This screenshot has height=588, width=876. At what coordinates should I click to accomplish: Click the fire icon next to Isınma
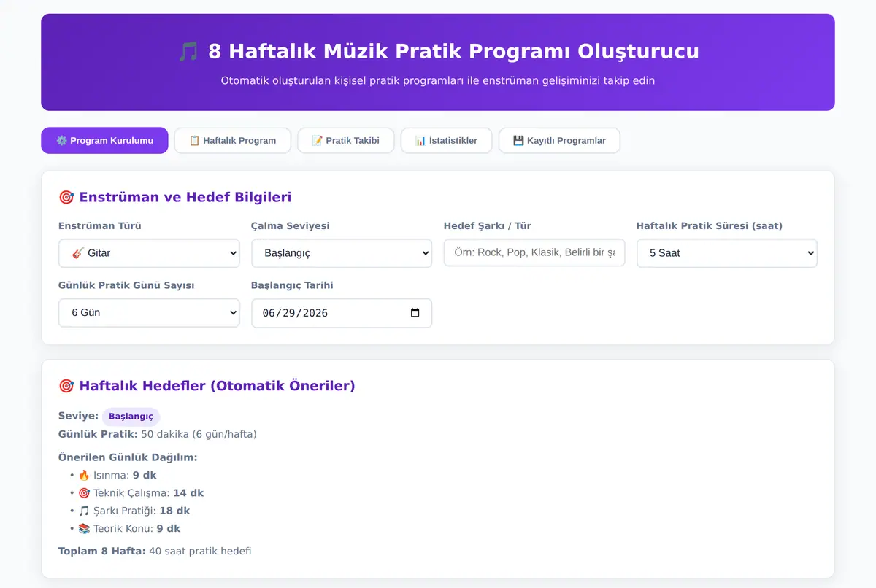tap(84, 475)
